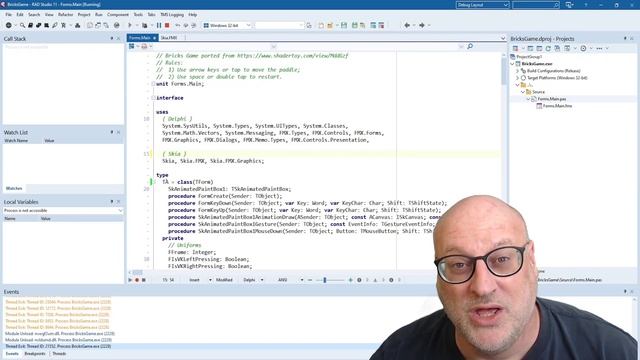Click the desktop layout icon in the title bar

569,5
